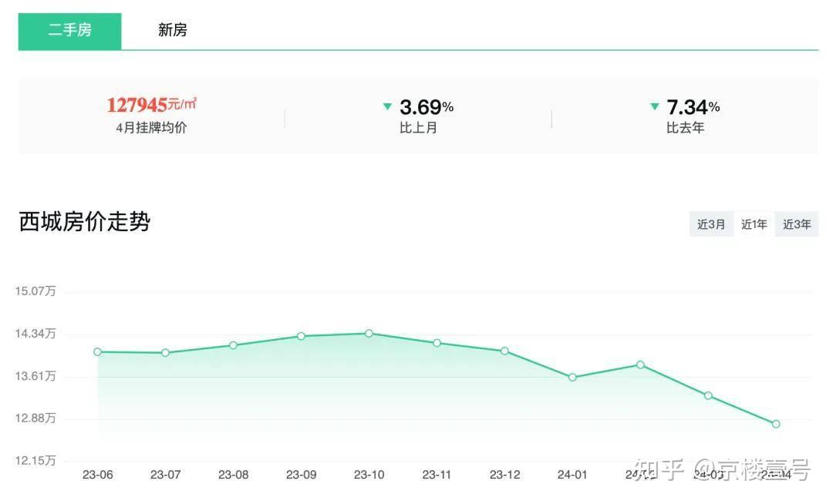Click the 23-07 data point marker

click(x=165, y=353)
